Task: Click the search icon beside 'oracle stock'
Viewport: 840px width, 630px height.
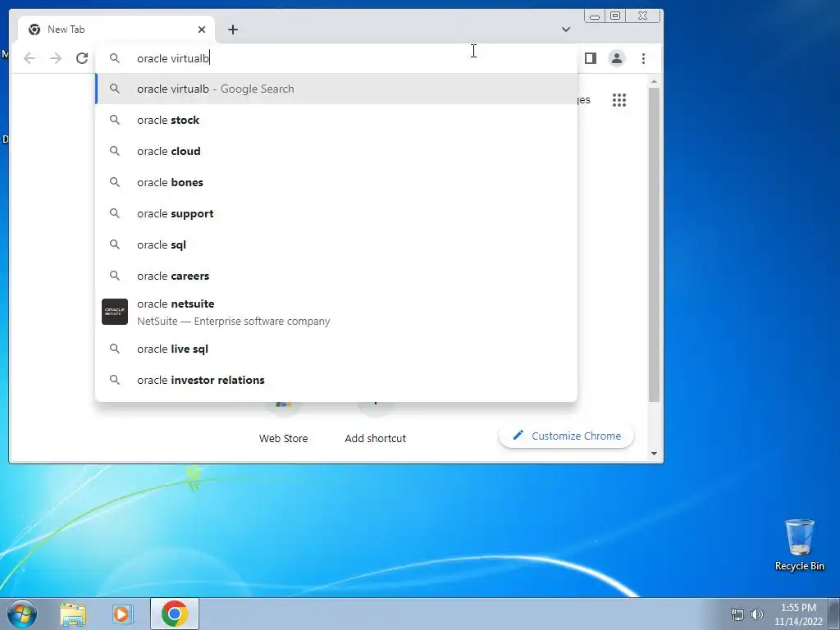Action: pos(115,120)
